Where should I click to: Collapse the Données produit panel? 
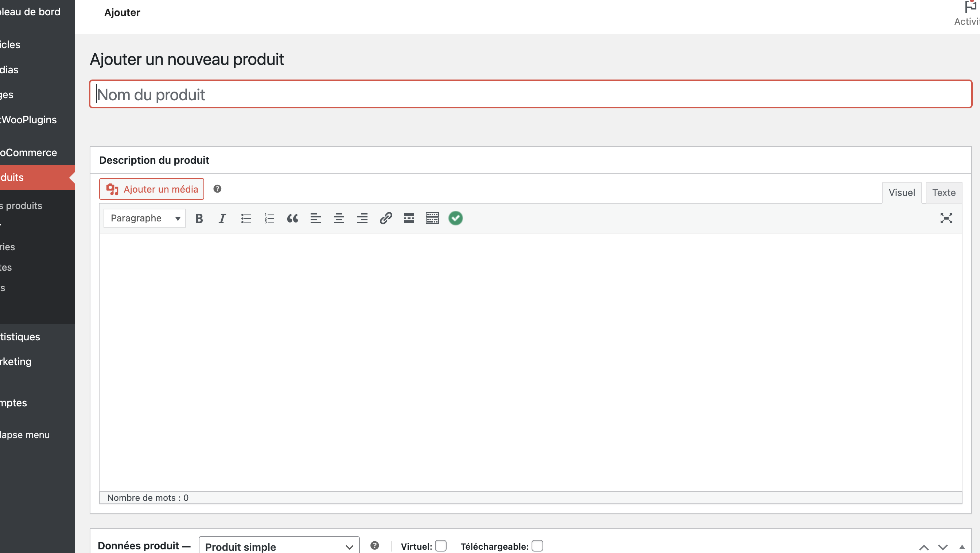[x=962, y=547]
